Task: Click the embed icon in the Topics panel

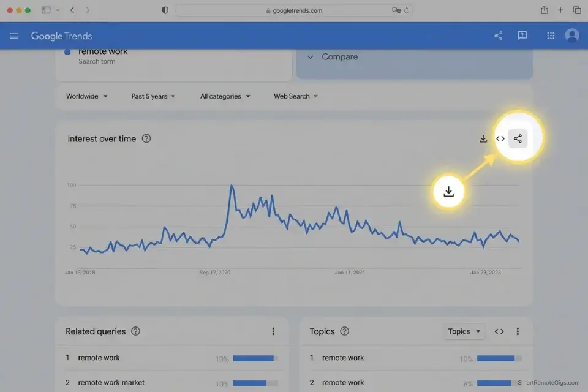Action: click(x=499, y=331)
